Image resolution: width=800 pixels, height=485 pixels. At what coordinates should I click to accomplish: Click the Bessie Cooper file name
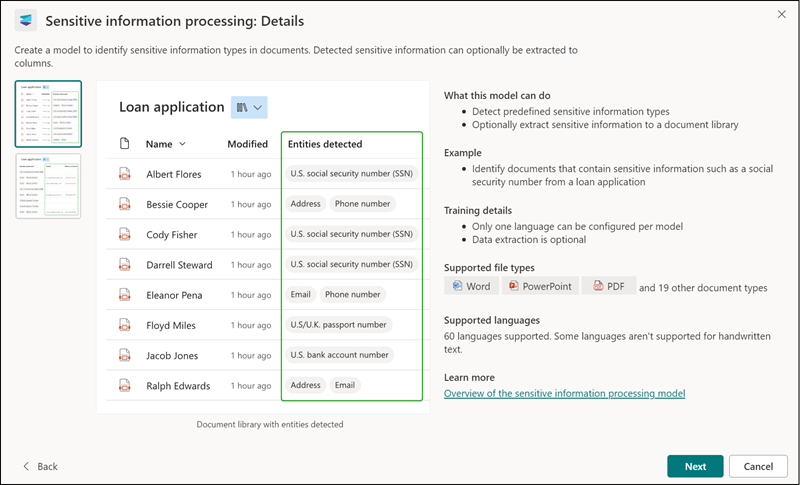177,204
